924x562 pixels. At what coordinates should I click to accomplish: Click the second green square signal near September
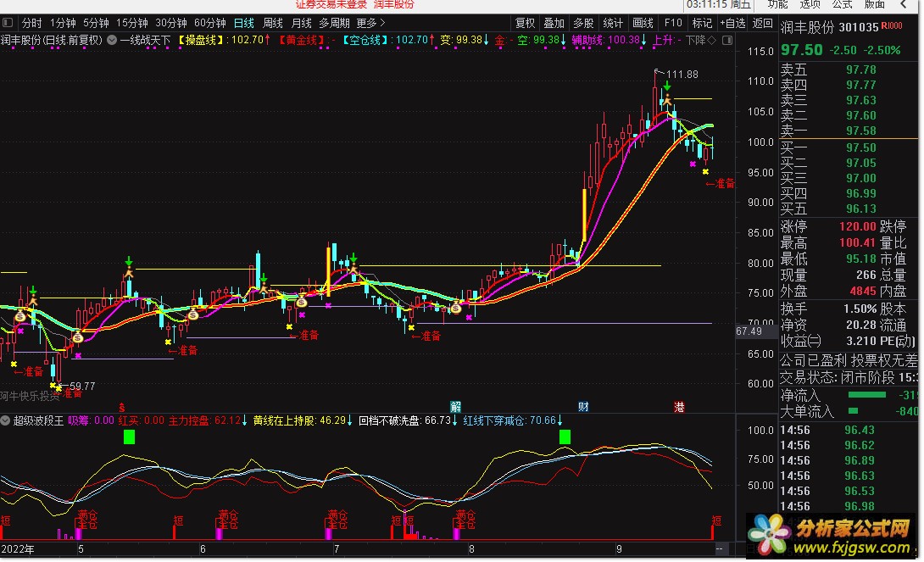coord(565,437)
